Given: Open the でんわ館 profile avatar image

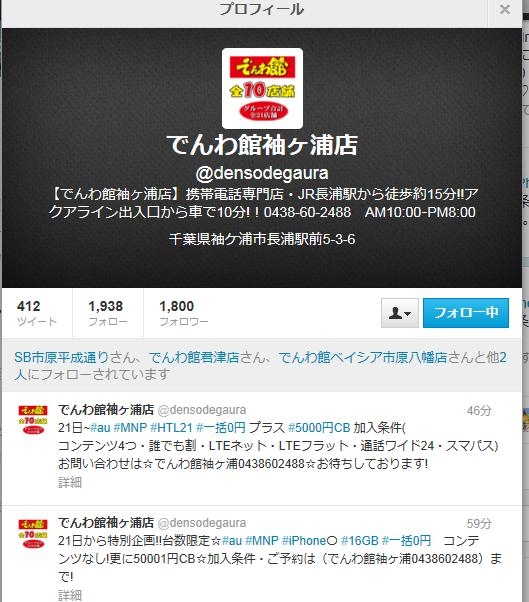Looking at the screenshot, I should (x=262, y=88).
